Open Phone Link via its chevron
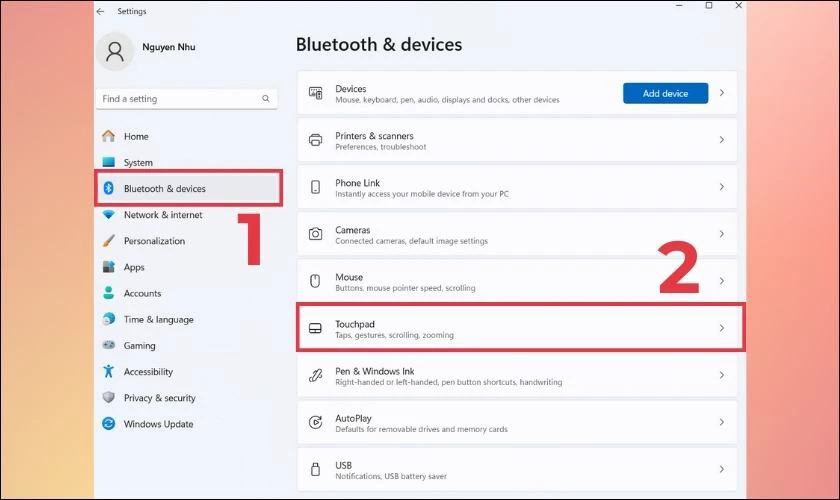The width and height of the screenshot is (840, 500). click(x=722, y=187)
